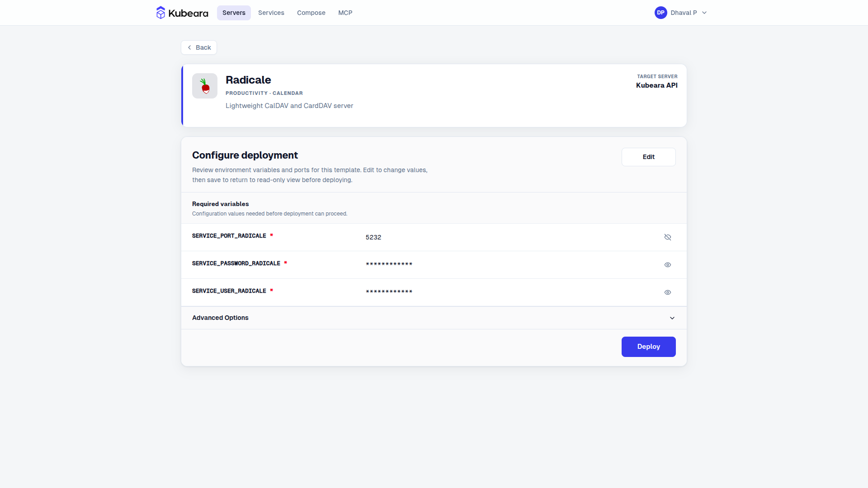Go back with the Back button

coord(199,47)
